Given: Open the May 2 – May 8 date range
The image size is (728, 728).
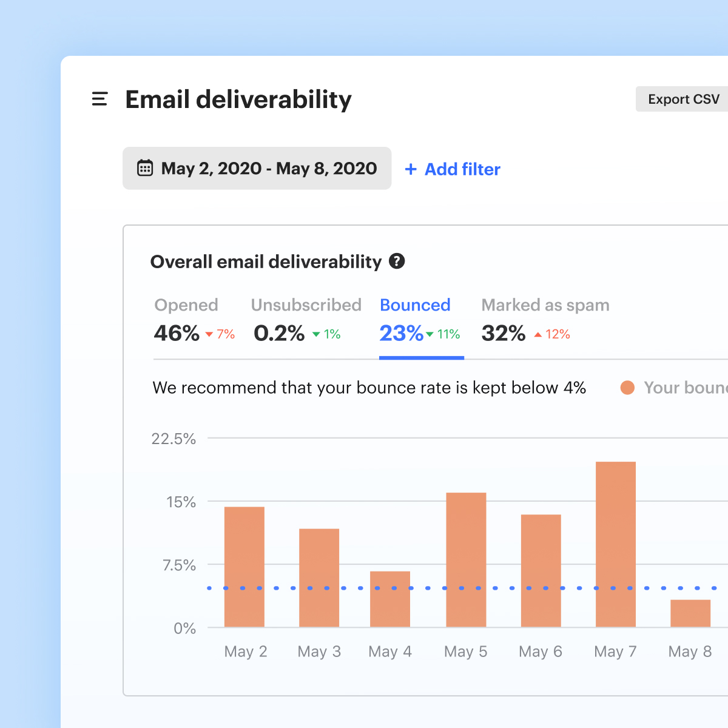Looking at the screenshot, I should (x=257, y=168).
